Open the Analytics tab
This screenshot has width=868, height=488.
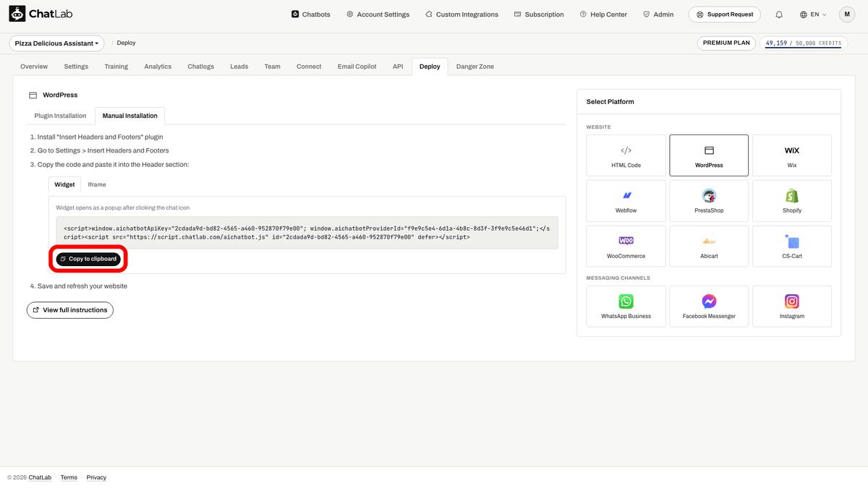pos(158,67)
